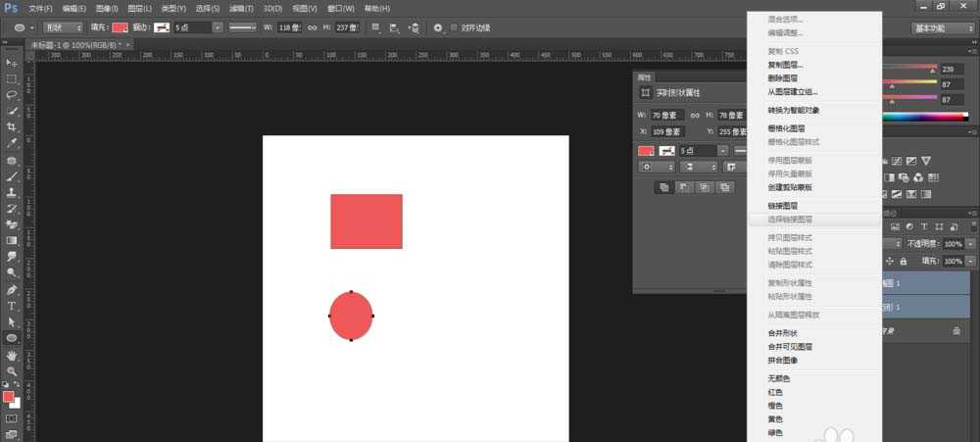Open stroke width 5点 dropdown in options bar
The image size is (980, 442).
coord(217,27)
